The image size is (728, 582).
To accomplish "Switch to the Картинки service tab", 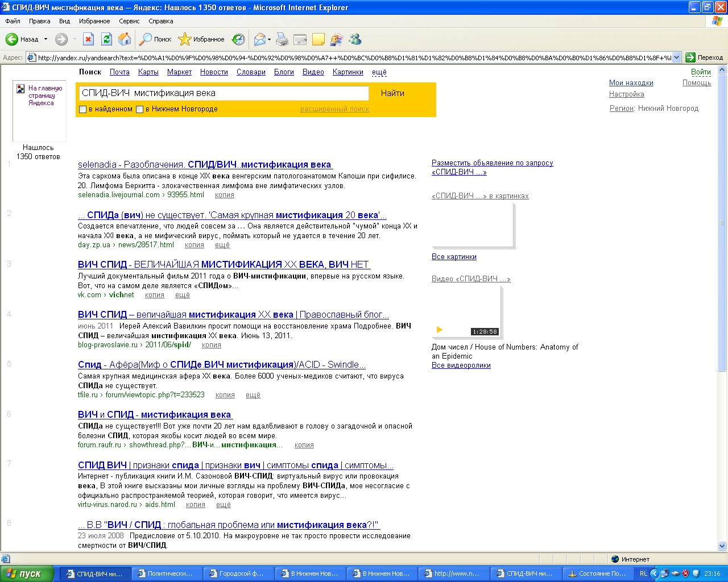I will [348, 72].
